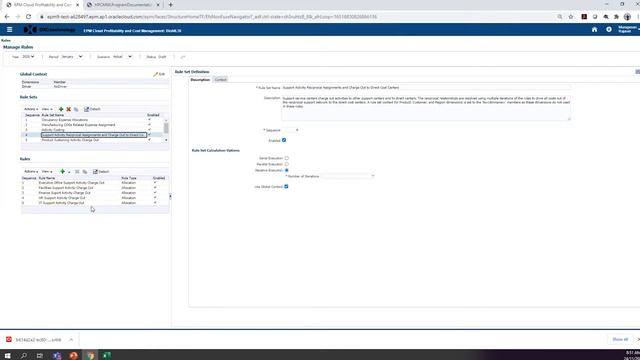Bookmark this page with star icon
Image resolution: width=640 pixels, height=360 pixels.
tap(571, 17)
